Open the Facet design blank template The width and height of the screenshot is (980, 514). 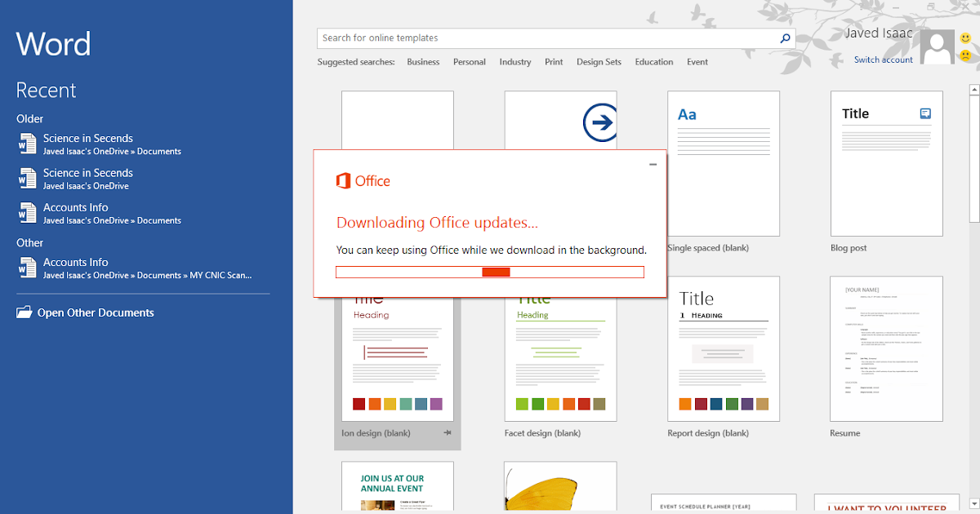[560, 359]
